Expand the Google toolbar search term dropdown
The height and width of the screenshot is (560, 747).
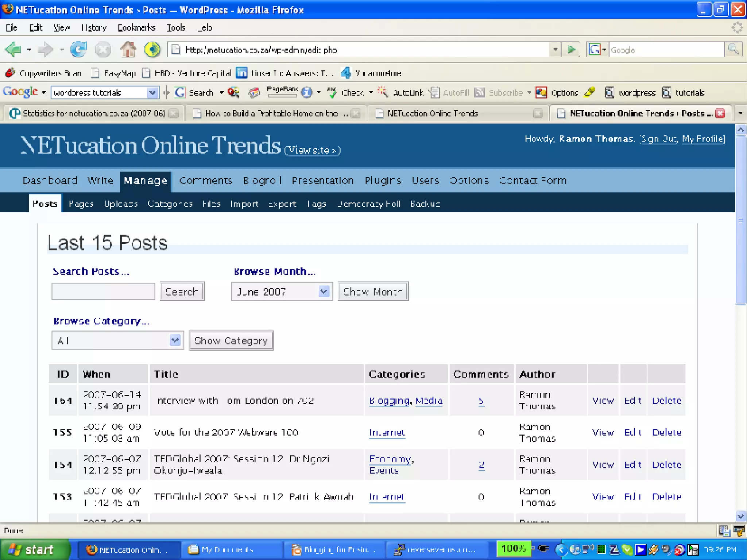[152, 93]
